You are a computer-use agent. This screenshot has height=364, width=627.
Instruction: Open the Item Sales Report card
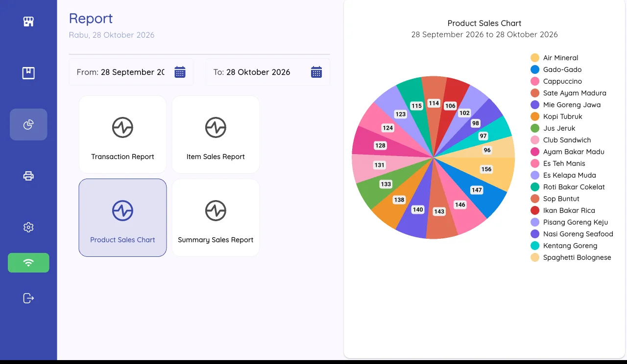coord(216,134)
